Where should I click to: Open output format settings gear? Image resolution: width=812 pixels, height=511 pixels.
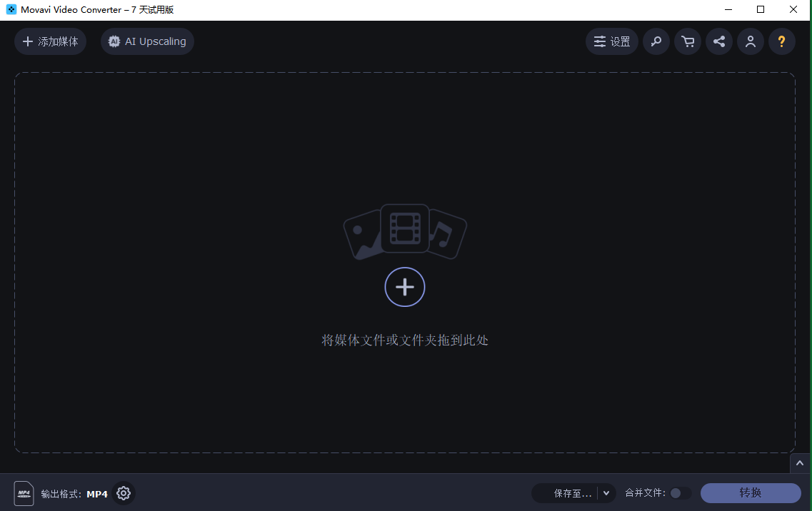click(x=123, y=493)
